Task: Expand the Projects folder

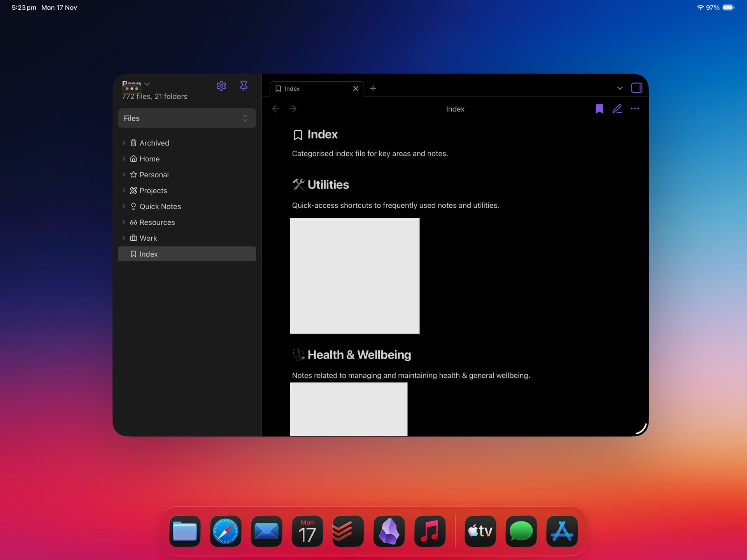Action: pos(124,191)
